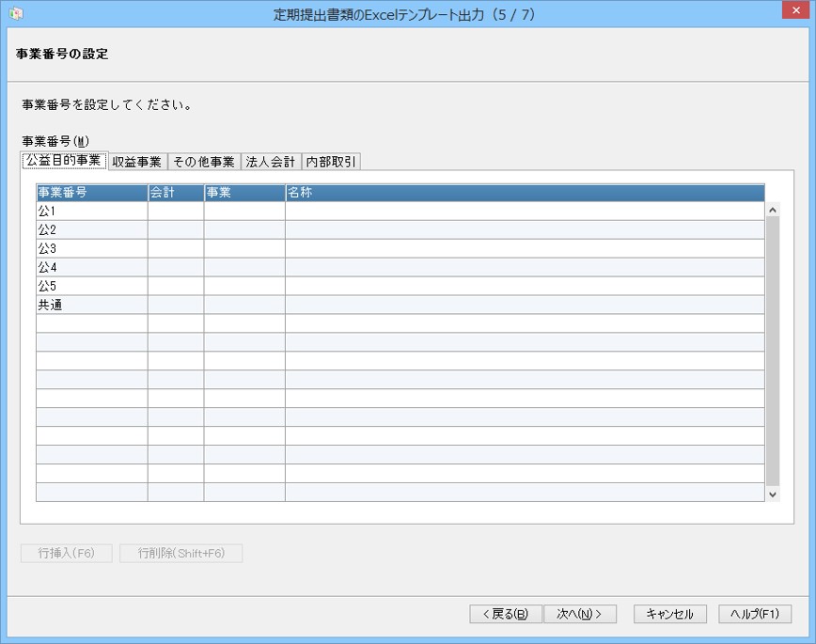
Task: Click the scrollbar up arrow
Action: click(x=773, y=210)
